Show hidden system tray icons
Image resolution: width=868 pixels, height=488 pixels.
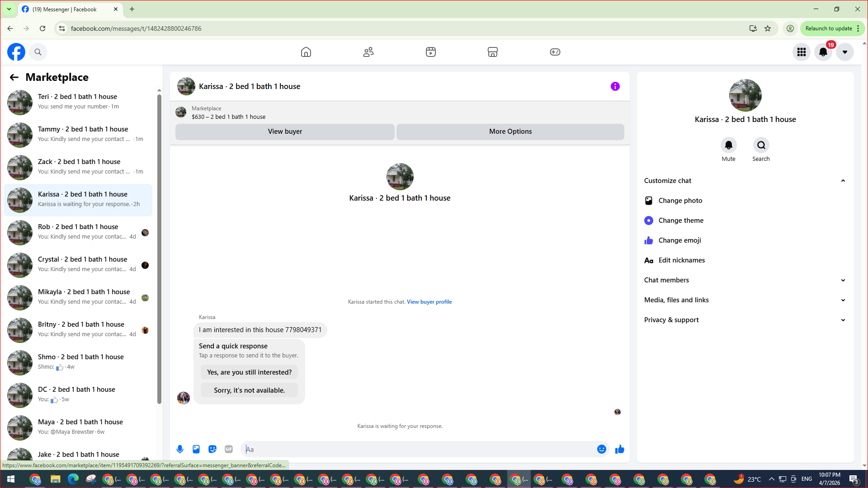[771, 479]
